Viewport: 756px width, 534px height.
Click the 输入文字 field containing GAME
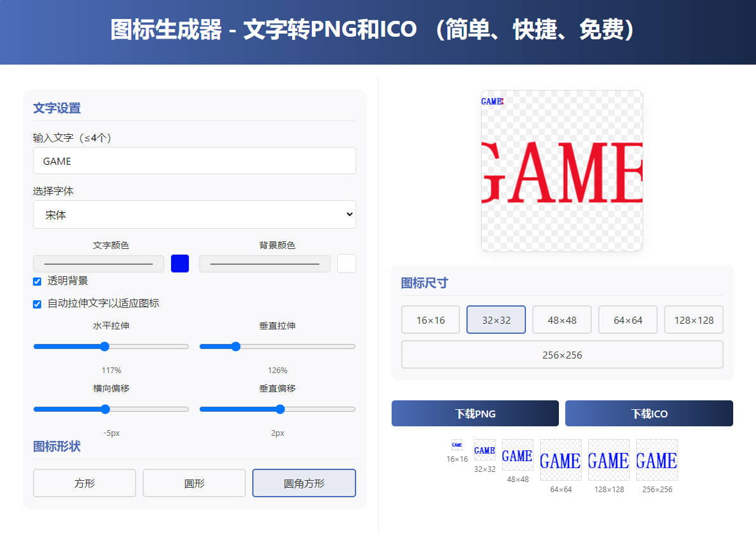click(194, 161)
